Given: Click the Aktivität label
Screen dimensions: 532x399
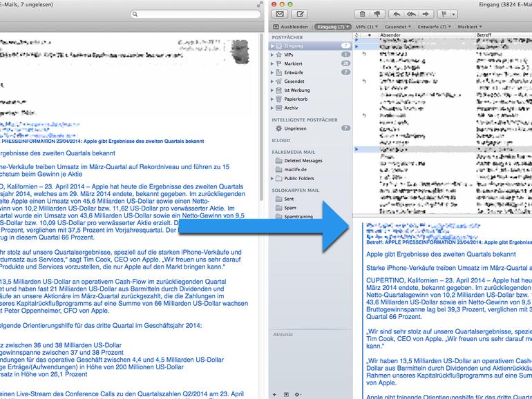Looking at the screenshot, I should pos(283,335).
